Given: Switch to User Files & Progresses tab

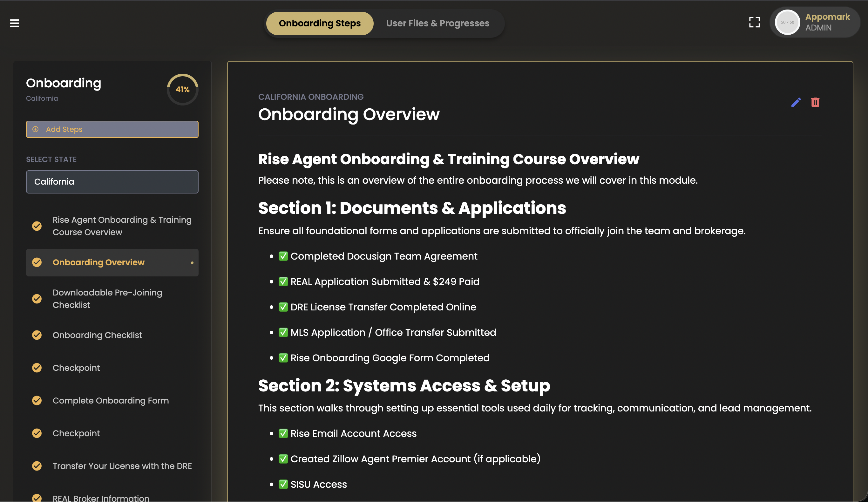Looking at the screenshot, I should 437,23.
